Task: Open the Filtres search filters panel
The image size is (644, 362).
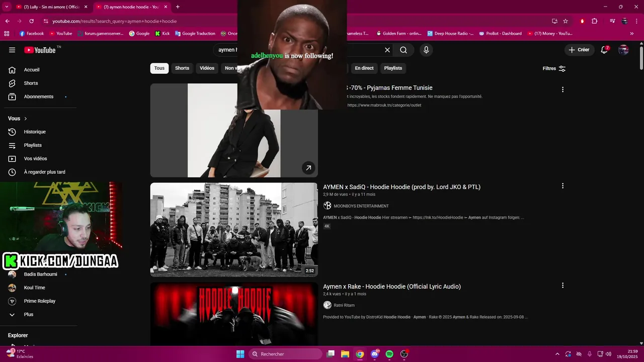Action: 554,68
